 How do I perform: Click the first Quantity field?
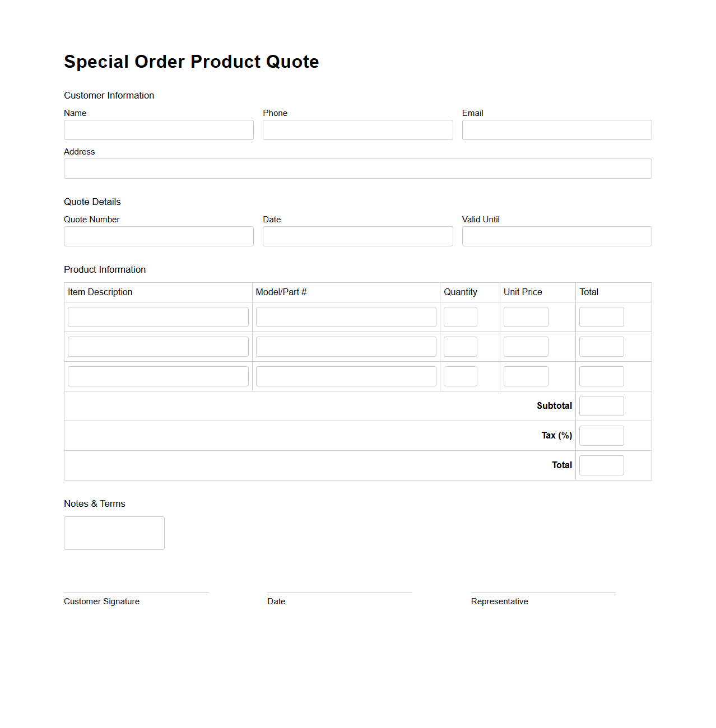tap(460, 316)
